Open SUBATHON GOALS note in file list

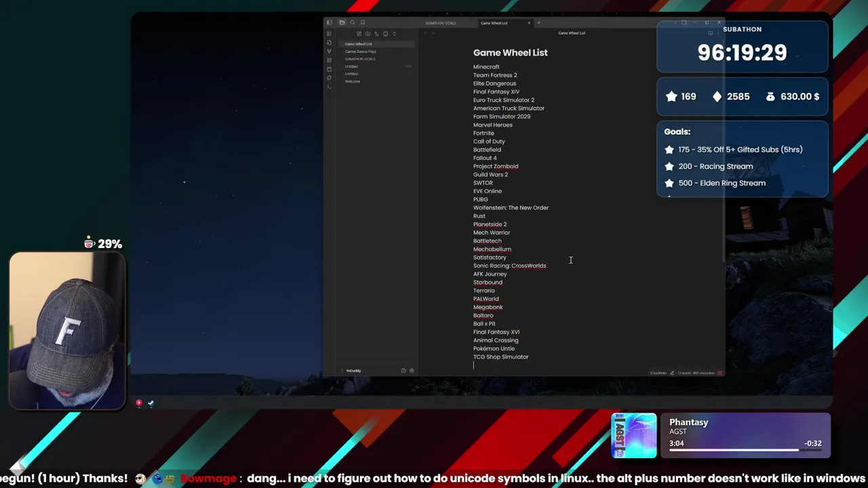(376, 59)
